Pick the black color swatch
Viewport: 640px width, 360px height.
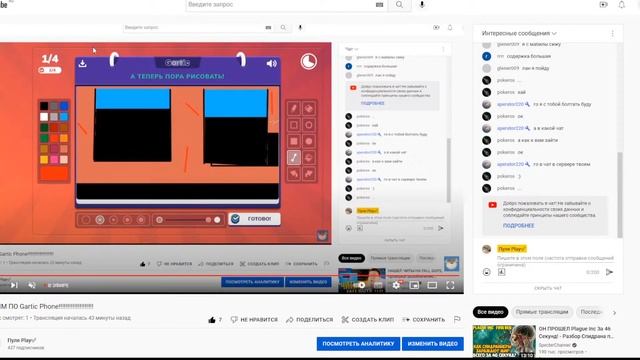tap(44, 106)
